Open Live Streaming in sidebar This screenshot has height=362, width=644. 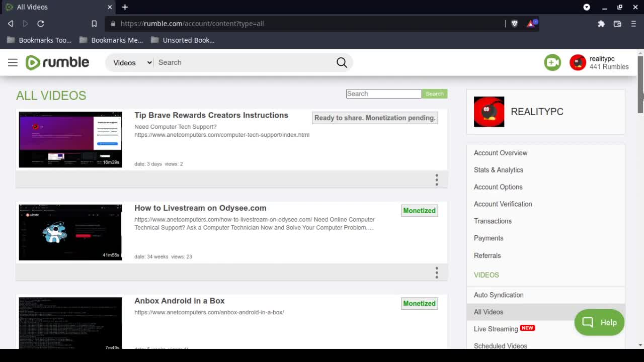(496, 329)
